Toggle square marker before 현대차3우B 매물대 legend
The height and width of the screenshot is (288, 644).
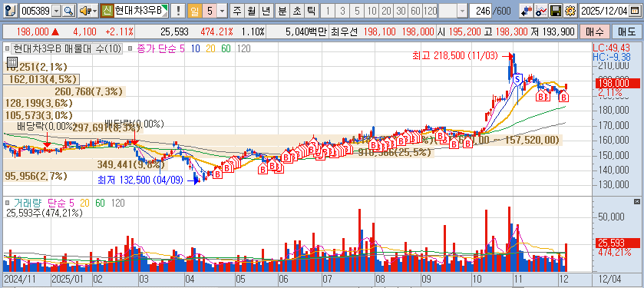pos(8,49)
